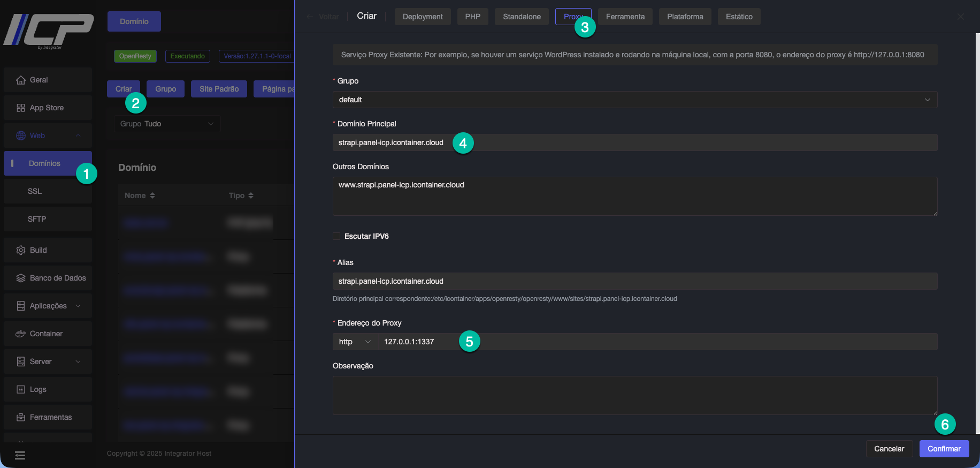Click the Cancelar button
Viewport: 980px width, 468px height.
889,449
